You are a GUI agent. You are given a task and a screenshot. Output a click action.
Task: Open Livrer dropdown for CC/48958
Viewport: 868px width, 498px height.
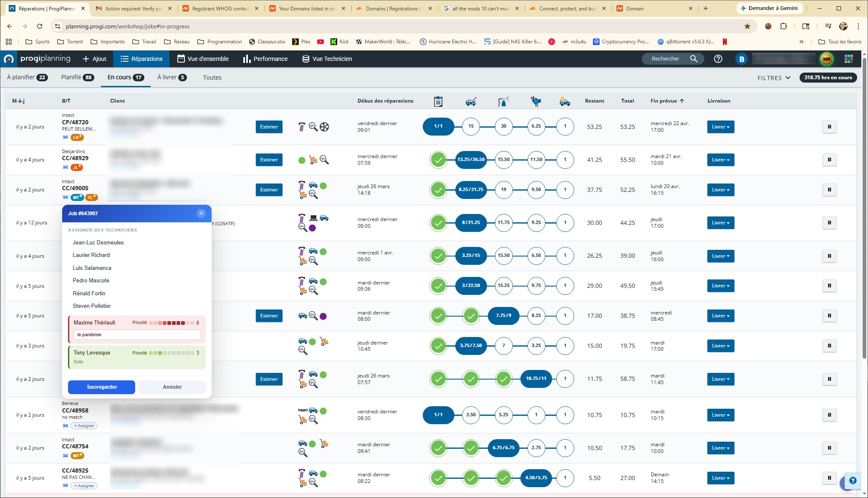tap(720, 415)
